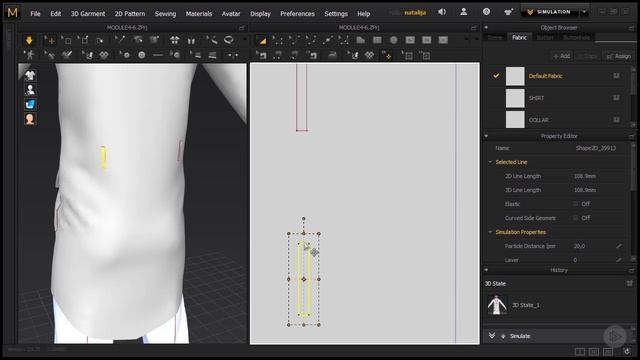Open the SIMULATION mode dropdown
Image resolution: width=640 pixels, height=360 pixels.
click(x=584, y=12)
